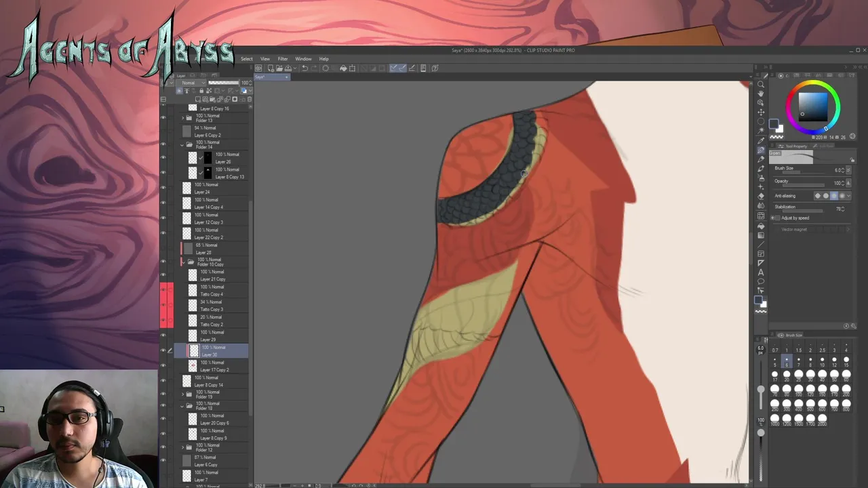Screen dimensions: 868x488
Task: Select the Pencil tool
Action: tap(761, 159)
